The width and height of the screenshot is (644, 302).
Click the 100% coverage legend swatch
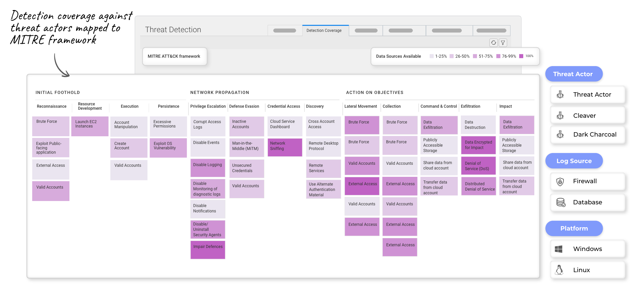pos(521,56)
